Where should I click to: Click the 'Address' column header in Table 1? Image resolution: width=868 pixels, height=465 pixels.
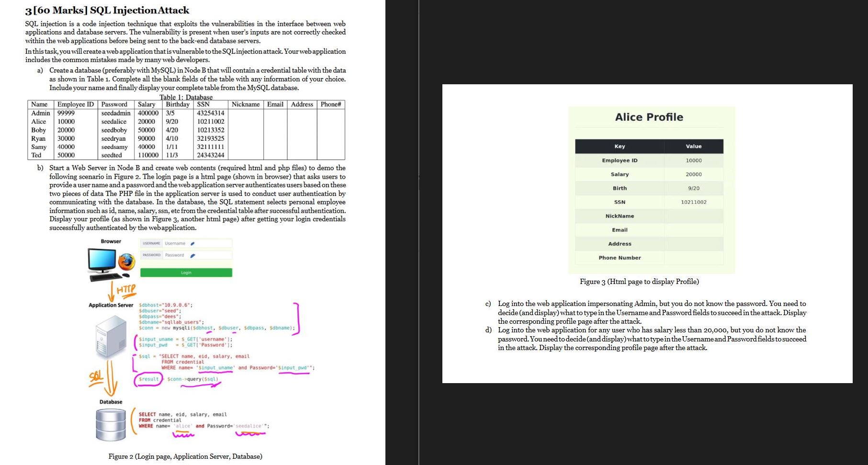[302, 104]
